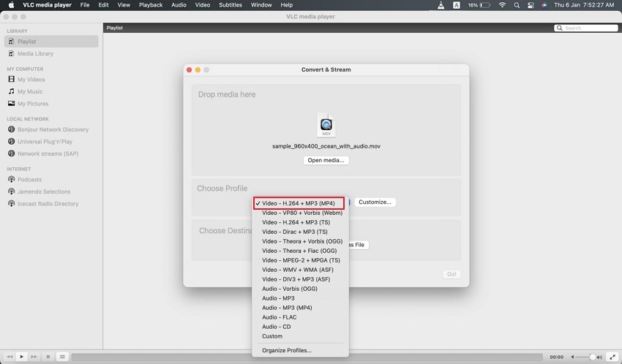Select Video - H.264 + MP3 (TS)
Image resolution: width=622 pixels, height=364 pixels.
(x=301, y=222)
